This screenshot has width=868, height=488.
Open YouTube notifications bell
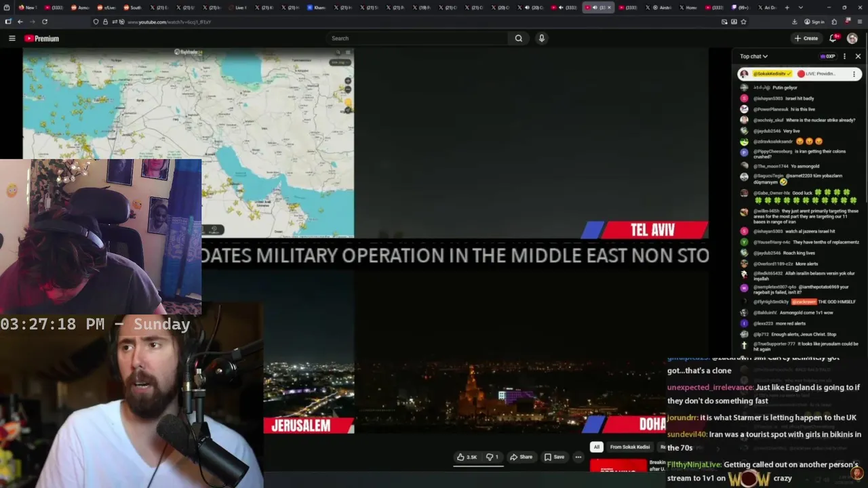point(833,39)
